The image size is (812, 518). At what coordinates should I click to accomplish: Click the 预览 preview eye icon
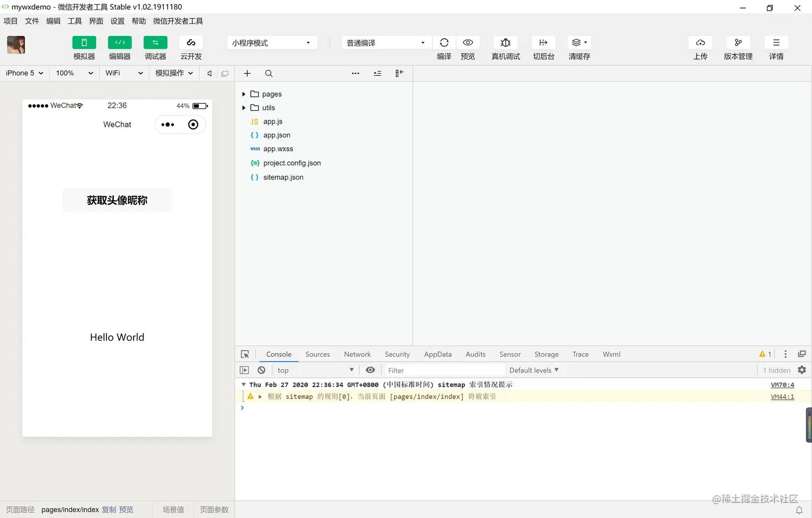(468, 42)
